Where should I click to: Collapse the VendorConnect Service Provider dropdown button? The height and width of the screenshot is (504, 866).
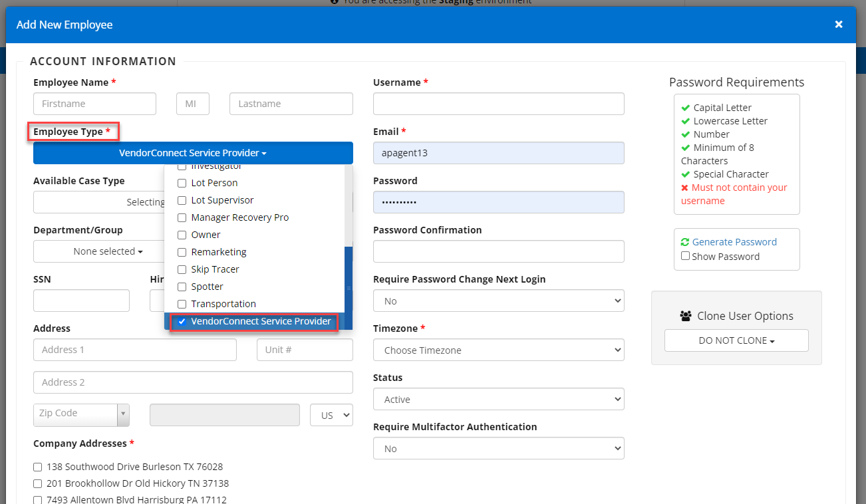click(193, 153)
